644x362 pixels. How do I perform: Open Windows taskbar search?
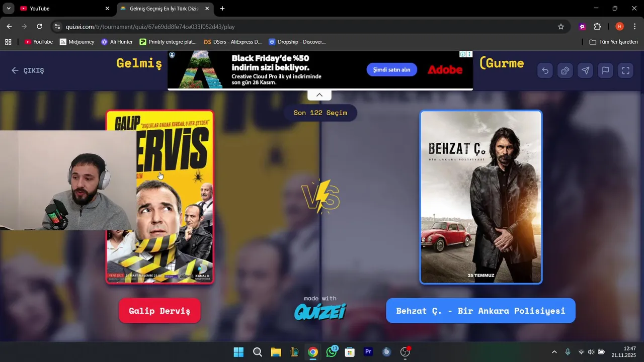(x=257, y=352)
